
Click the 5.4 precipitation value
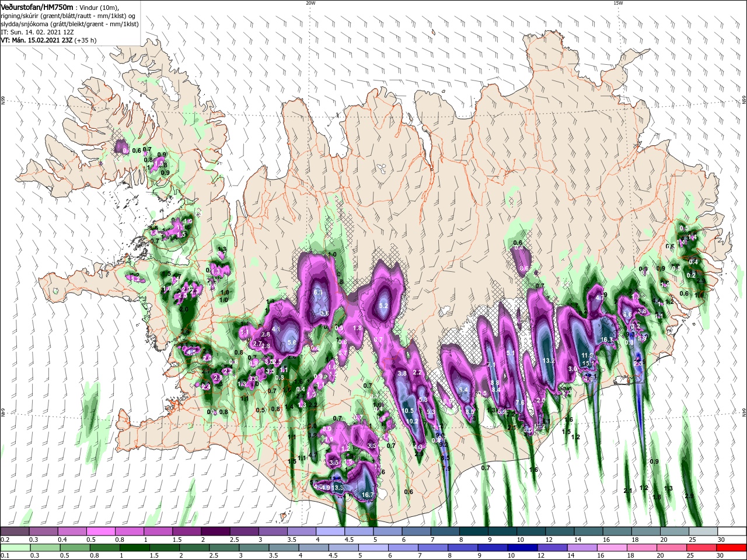(464, 390)
